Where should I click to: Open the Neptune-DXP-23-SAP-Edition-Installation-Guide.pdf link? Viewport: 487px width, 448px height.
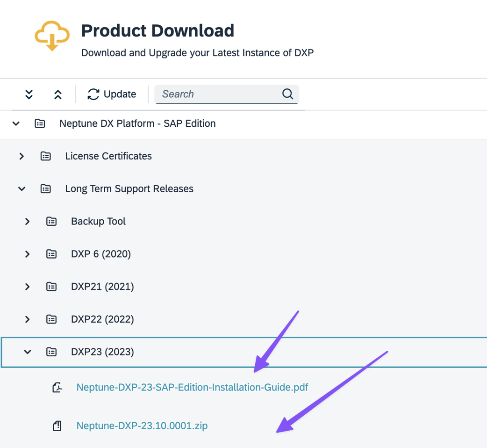[192, 387]
